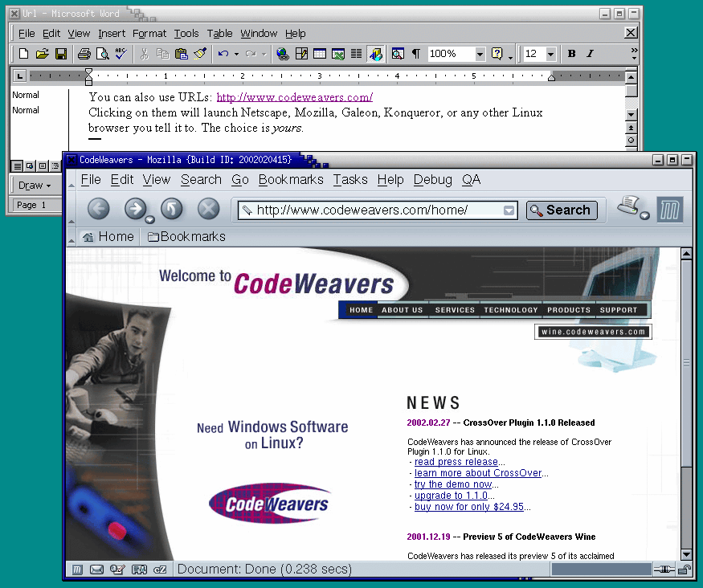Reload the page with the Reload icon
Screen dimensions: 703x588
(170, 210)
